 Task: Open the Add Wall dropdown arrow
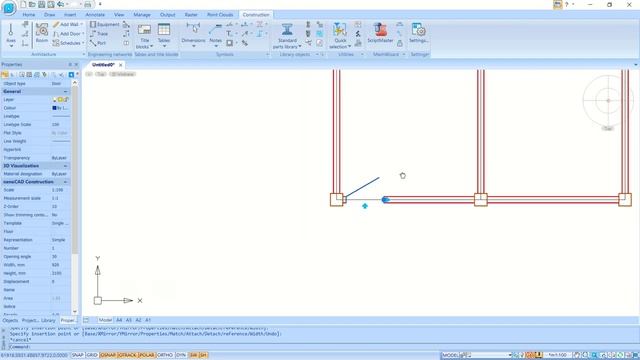[x=82, y=24]
